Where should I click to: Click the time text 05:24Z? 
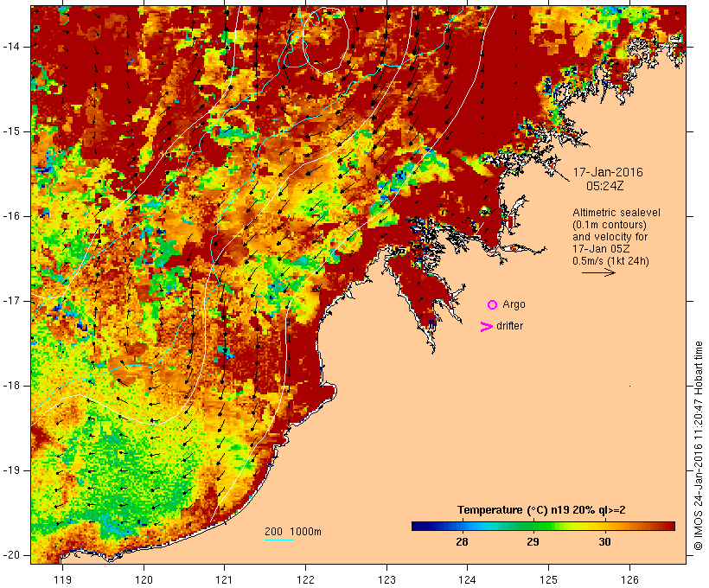coord(605,186)
